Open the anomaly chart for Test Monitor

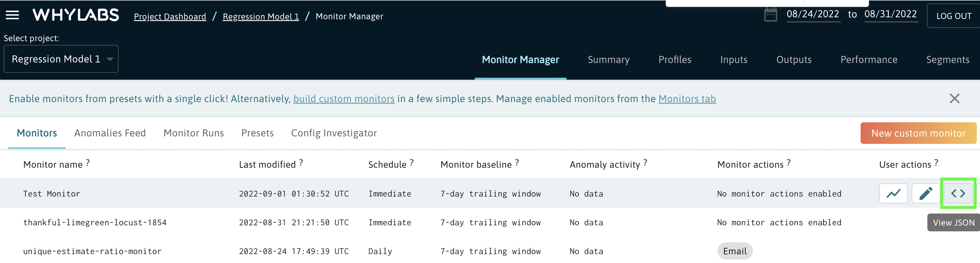(x=893, y=193)
